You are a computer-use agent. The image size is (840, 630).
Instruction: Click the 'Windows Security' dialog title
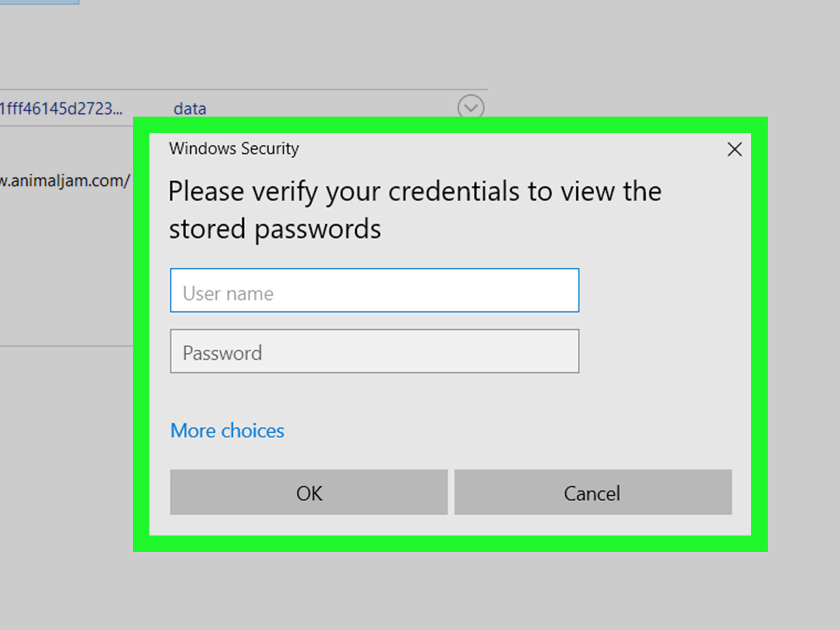234,149
